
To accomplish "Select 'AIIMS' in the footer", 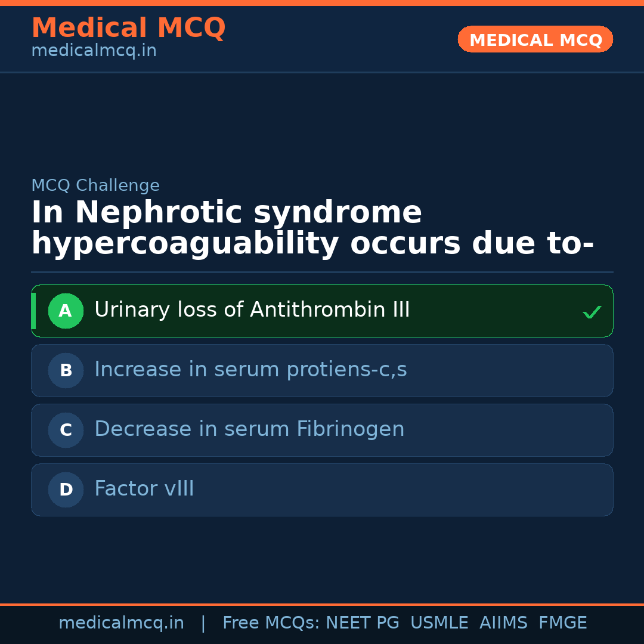I will (503, 623).
